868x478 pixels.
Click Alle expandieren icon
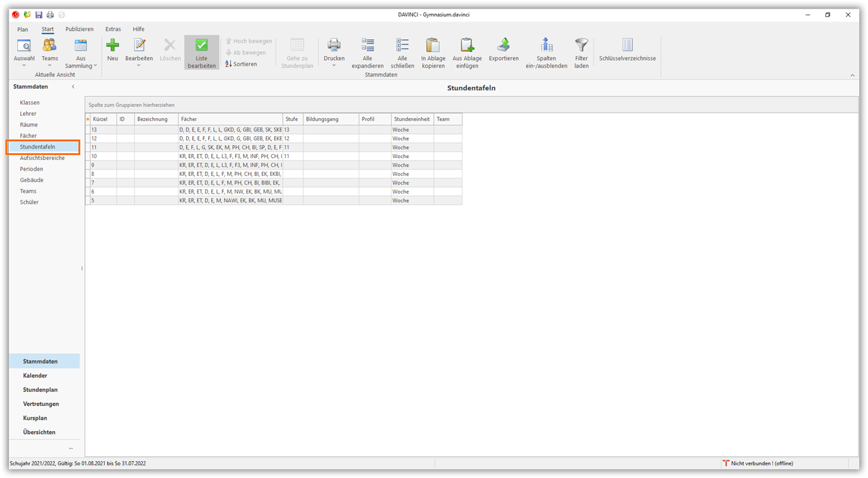(x=368, y=46)
